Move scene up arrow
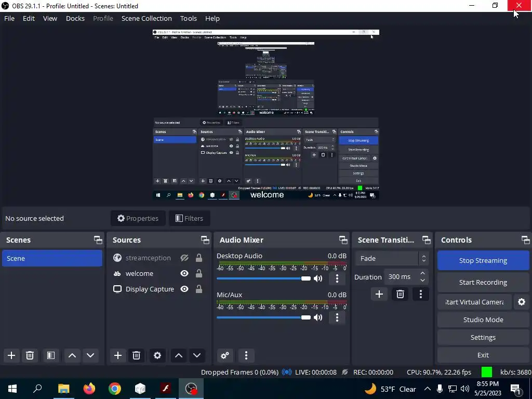Image resolution: width=532 pixels, height=399 pixels. 72,355
